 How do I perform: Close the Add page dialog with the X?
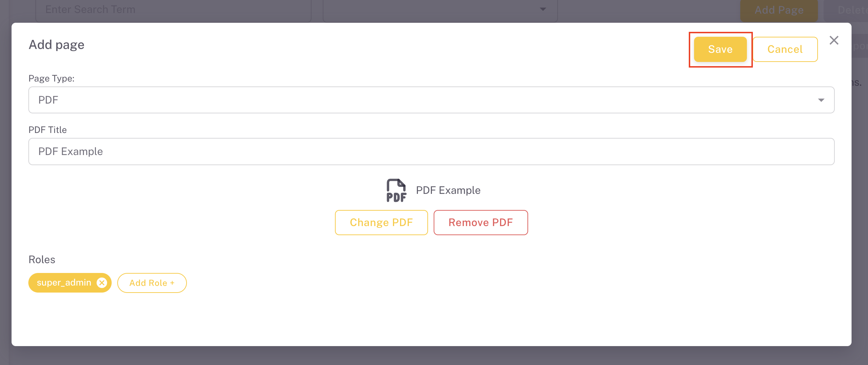click(834, 40)
